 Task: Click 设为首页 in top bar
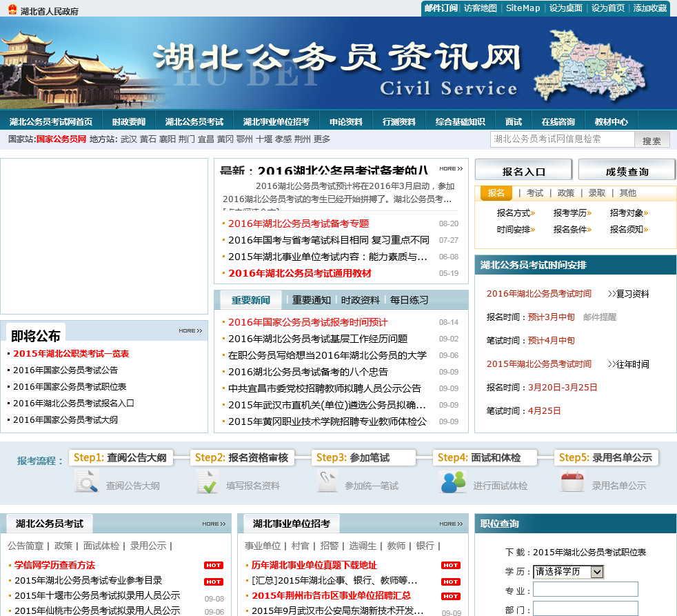608,8
